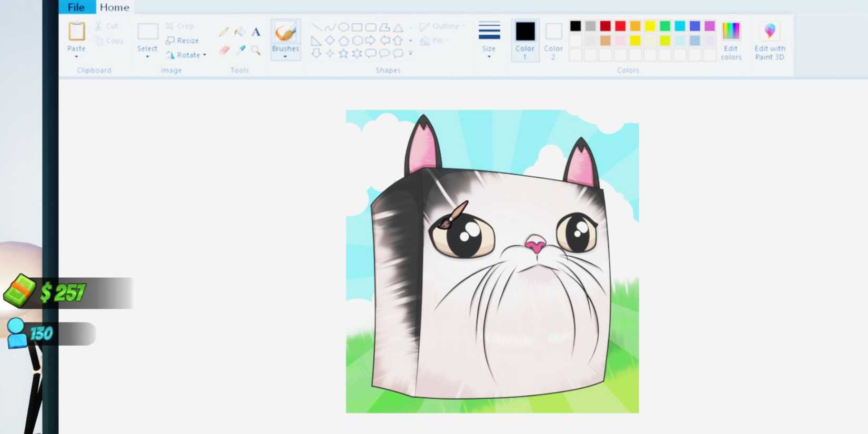
Task: Choose the Eraser tool
Action: tap(224, 50)
